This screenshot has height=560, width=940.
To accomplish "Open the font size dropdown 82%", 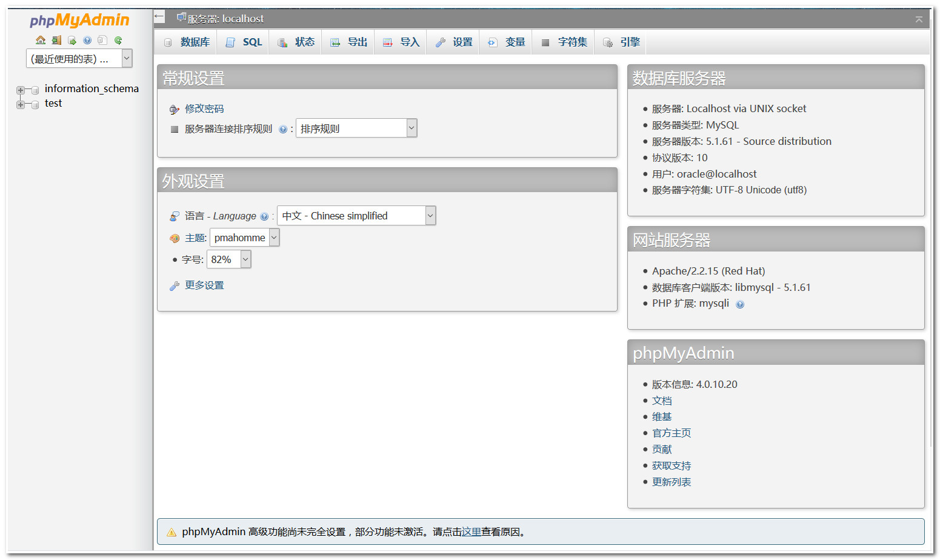I will pos(229,259).
